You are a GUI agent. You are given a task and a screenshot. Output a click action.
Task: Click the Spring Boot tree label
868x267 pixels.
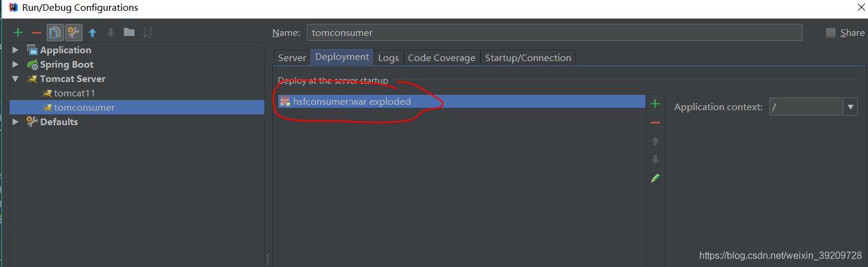[67, 65]
